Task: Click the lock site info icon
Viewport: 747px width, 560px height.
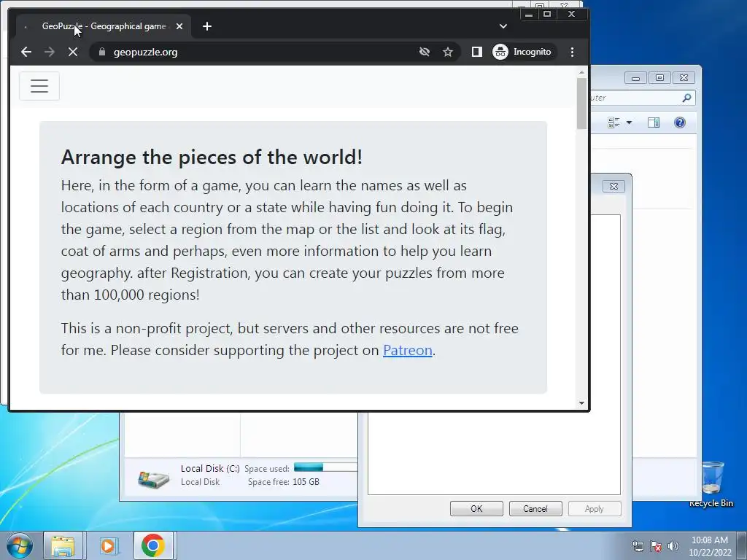Action: pos(101,52)
